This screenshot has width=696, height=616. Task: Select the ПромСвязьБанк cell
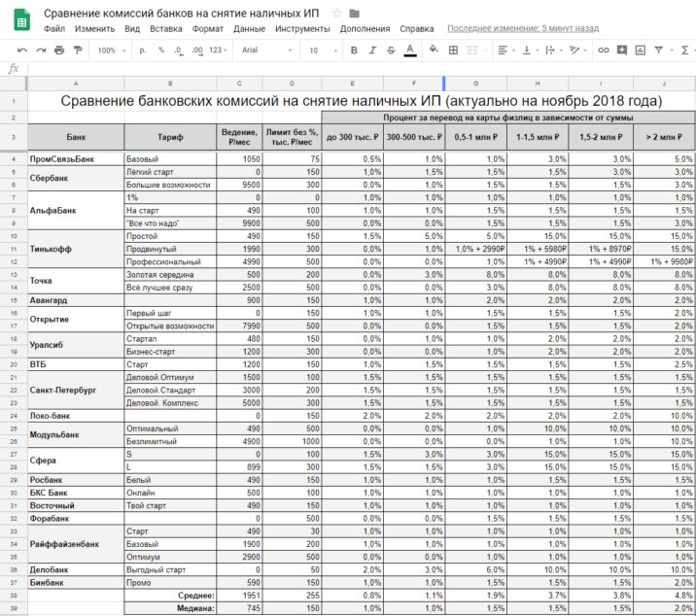pos(76,159)
